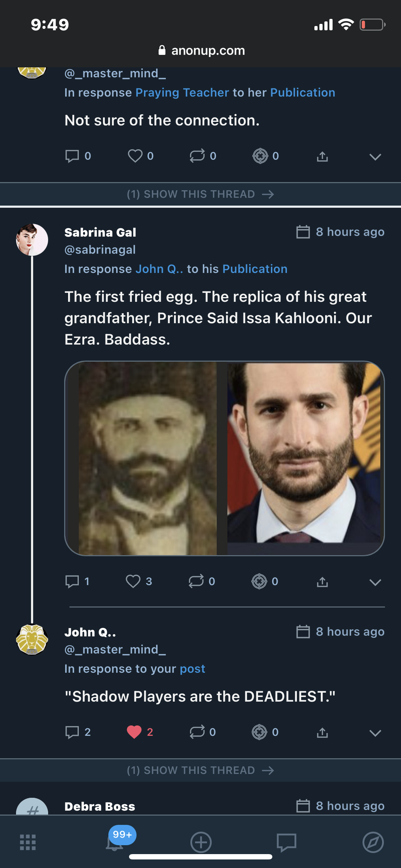Open the messages tab in bottom bar
Image resolution: width=401 pixels, height=868 pixels.
pos(286,842)
